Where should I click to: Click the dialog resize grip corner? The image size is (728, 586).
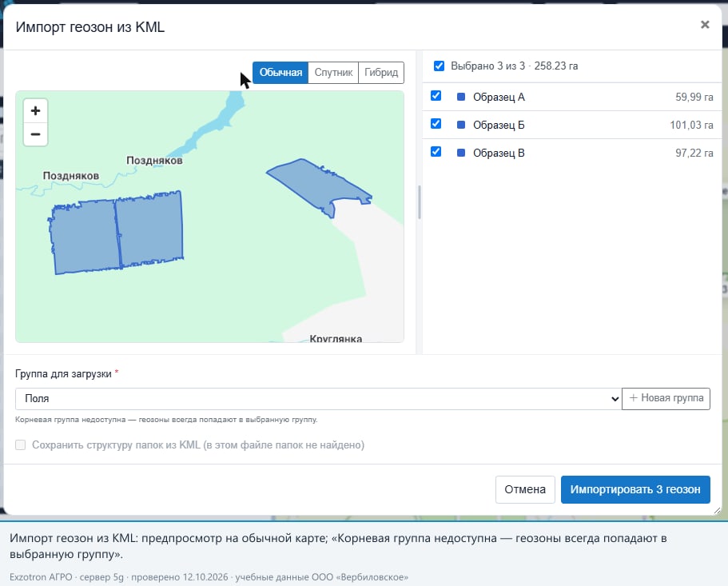(x=717, y=510)
